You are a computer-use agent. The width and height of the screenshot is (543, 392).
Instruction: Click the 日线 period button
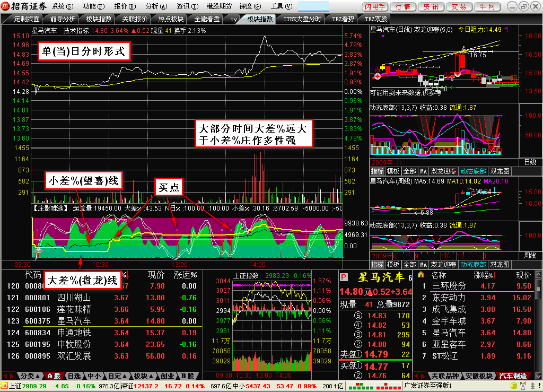pos(530,162)
